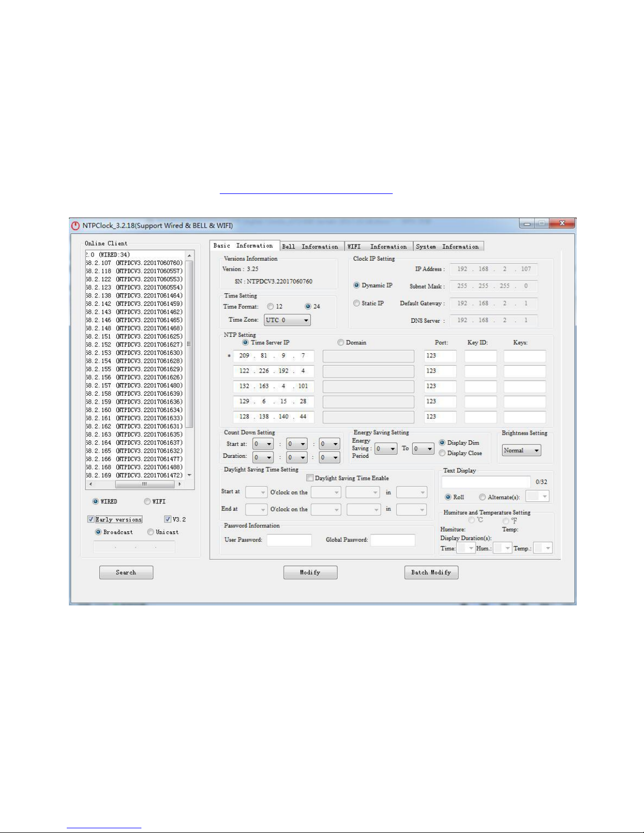Open the Brightness Normal dropdown

pos(521,450)
